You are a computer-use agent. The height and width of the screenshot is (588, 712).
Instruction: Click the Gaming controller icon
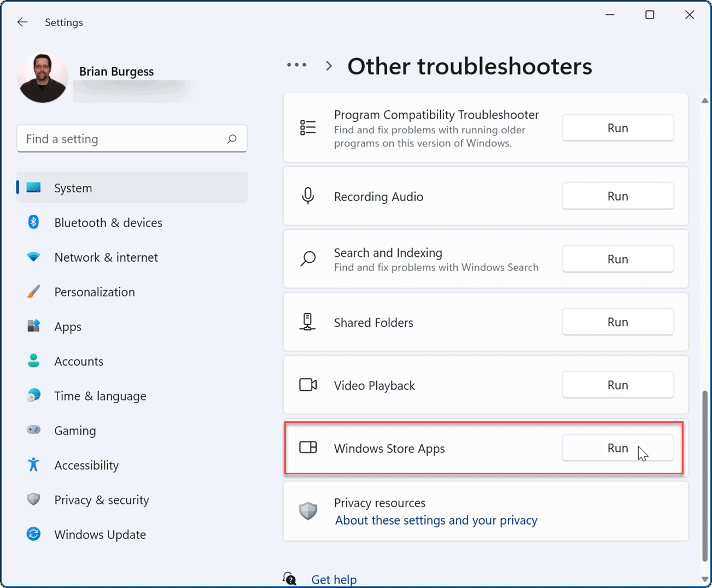pos(33,430)
